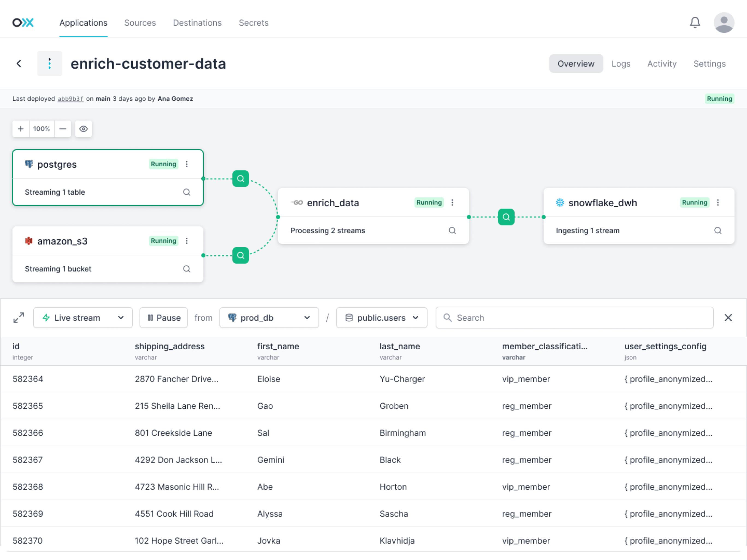The height and width of the screenshot is (560, 747).
Task: Open the public.users table selector
Action: click(381, 317)
